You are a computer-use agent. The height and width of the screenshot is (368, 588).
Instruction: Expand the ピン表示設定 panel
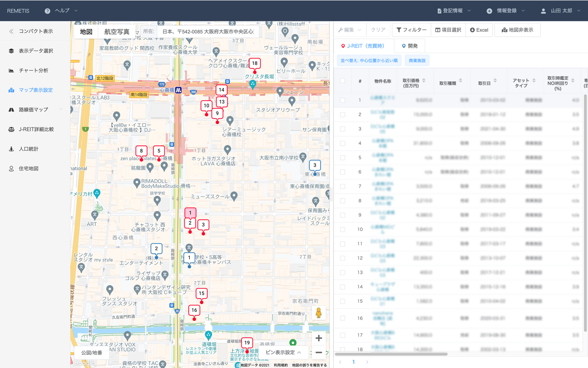283,353
